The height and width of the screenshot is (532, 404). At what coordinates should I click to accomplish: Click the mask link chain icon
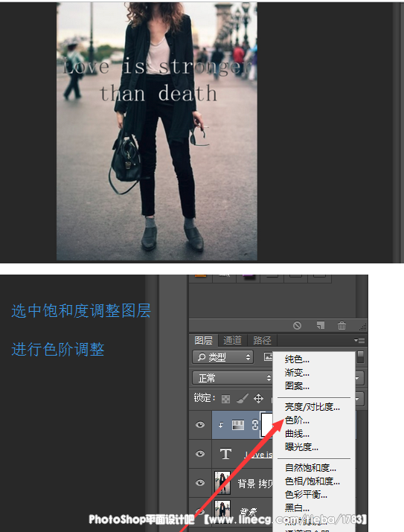[x=255, y=425]
